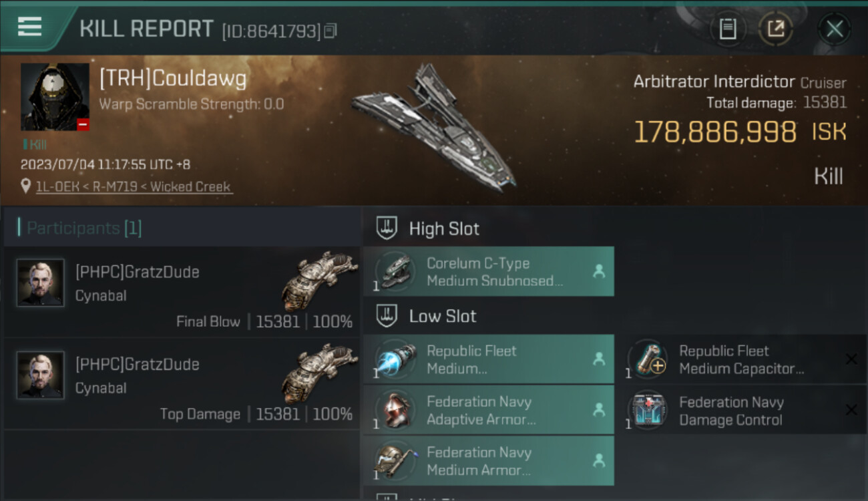Open the clipboard notes icon
Screen dimensions: 868x501
tap(728, 29)
